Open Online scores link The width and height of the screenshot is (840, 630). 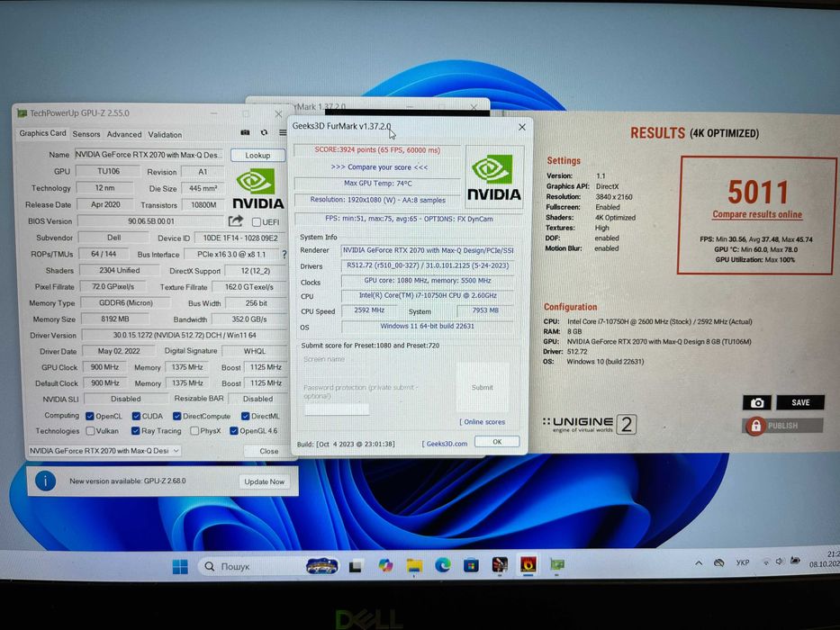pos(483,421)
